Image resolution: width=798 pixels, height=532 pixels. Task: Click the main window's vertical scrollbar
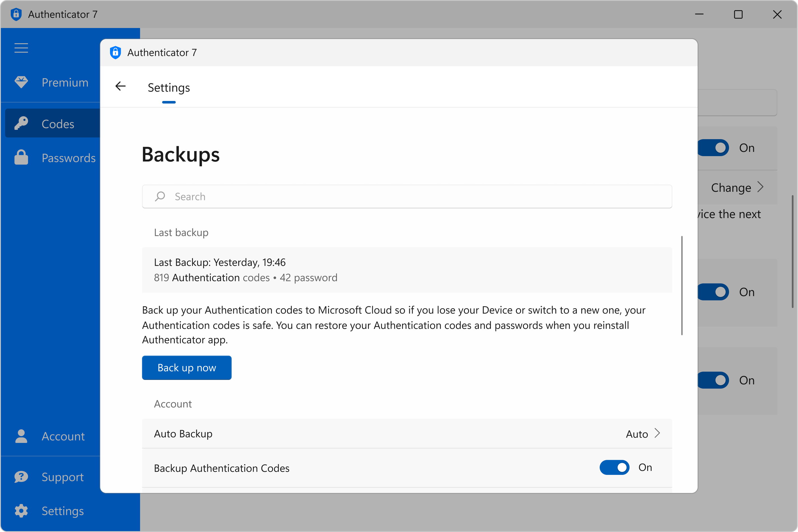[x=793, y=251]
